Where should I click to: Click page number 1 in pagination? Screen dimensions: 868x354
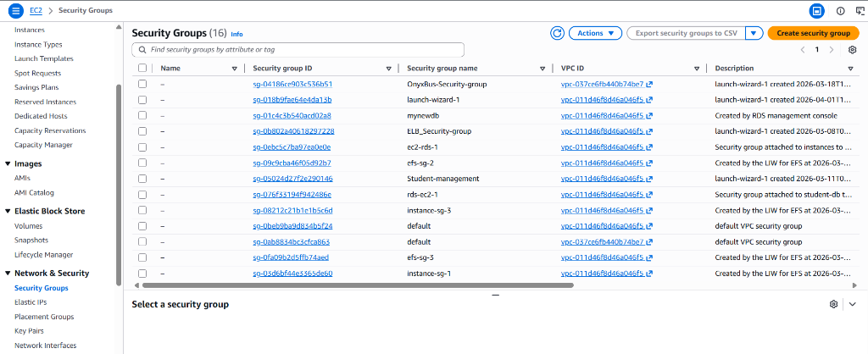817,50
